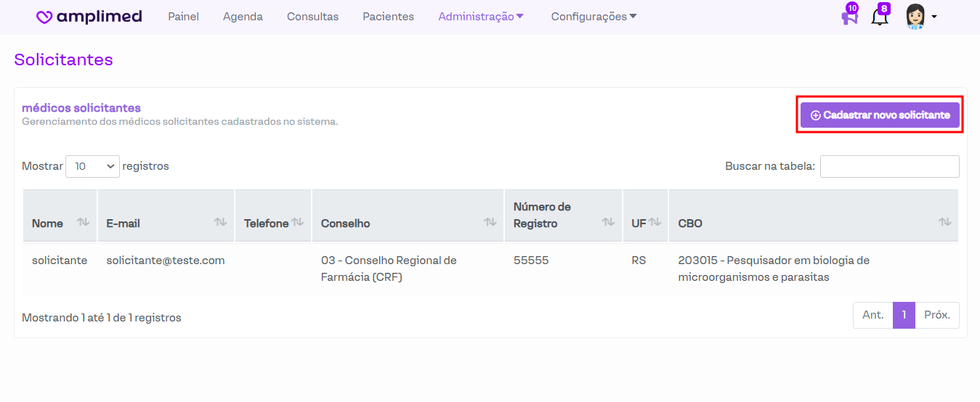The image size is (980, 402).
Task: Click the Amplimed heart logo
Action: tap(44, 17)
